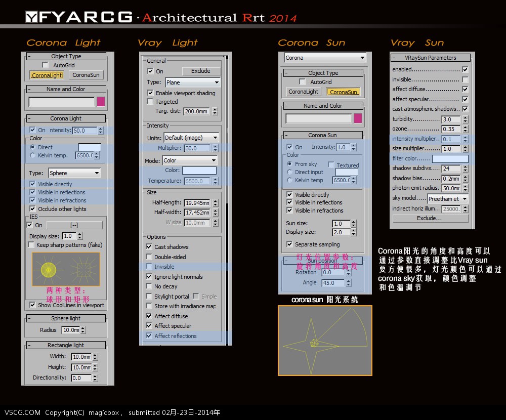The width and height of the screenshot is (506, 420).
Task: Check VRaySun invisible checkbox
Action: [465, 79]
